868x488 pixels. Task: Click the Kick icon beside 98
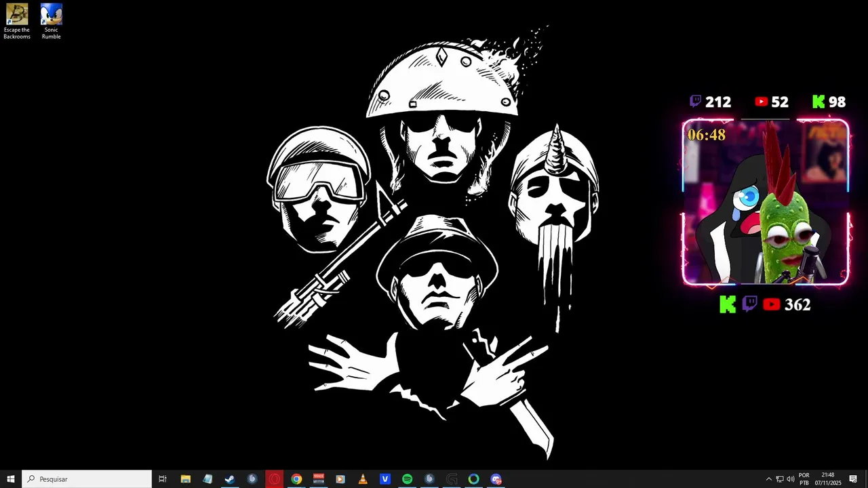818,102
